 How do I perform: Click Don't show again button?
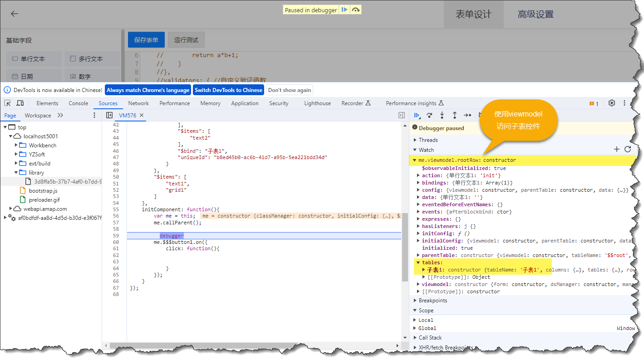tap(290, 90)
